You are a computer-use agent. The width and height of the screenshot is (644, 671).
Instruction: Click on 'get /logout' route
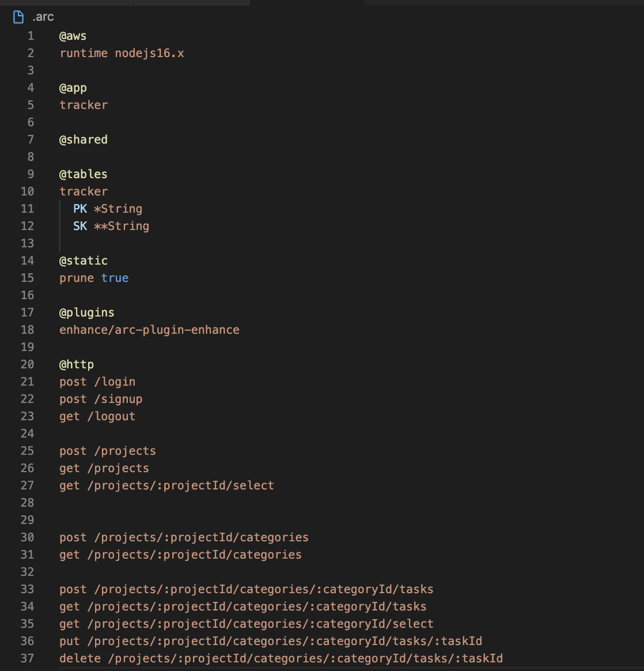[x=97, y=416]
